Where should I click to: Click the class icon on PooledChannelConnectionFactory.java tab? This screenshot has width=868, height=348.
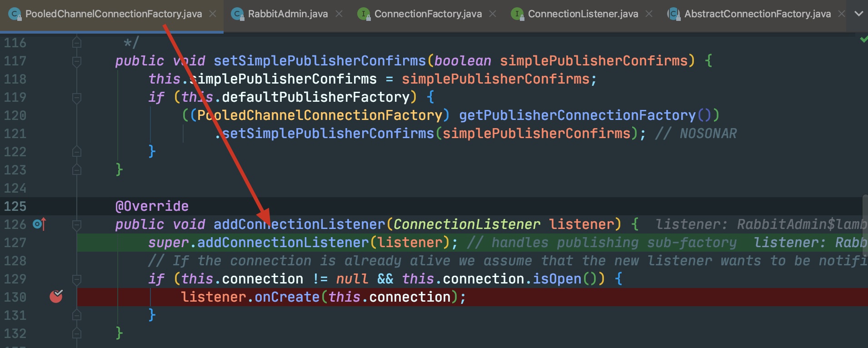15,14
